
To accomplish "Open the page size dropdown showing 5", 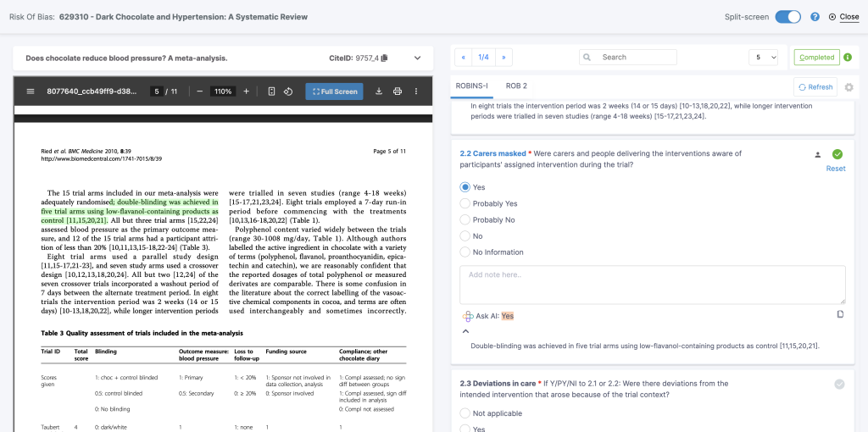I will click(x=764, y=57).
